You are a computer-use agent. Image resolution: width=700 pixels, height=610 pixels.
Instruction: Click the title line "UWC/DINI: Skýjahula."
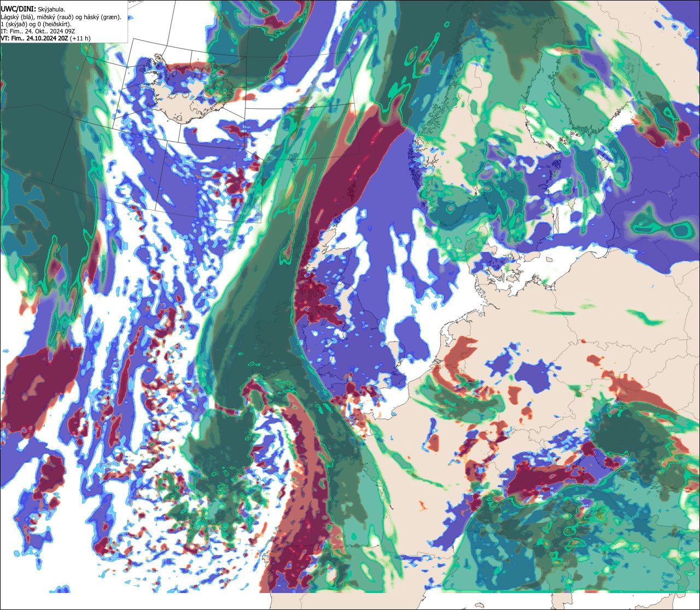click(x=33, y=9)
